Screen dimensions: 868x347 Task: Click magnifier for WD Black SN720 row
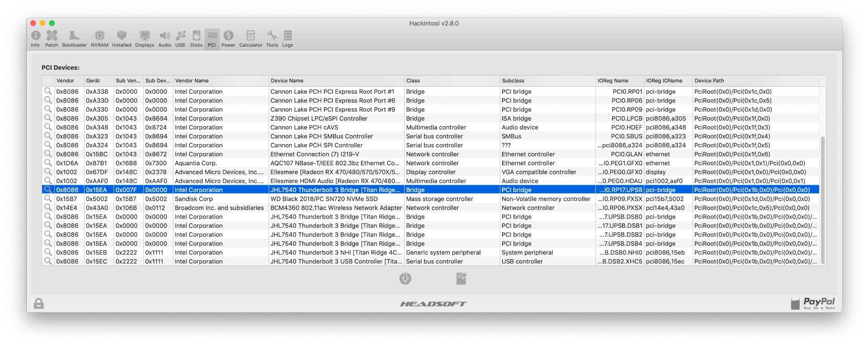click(48, 199)
